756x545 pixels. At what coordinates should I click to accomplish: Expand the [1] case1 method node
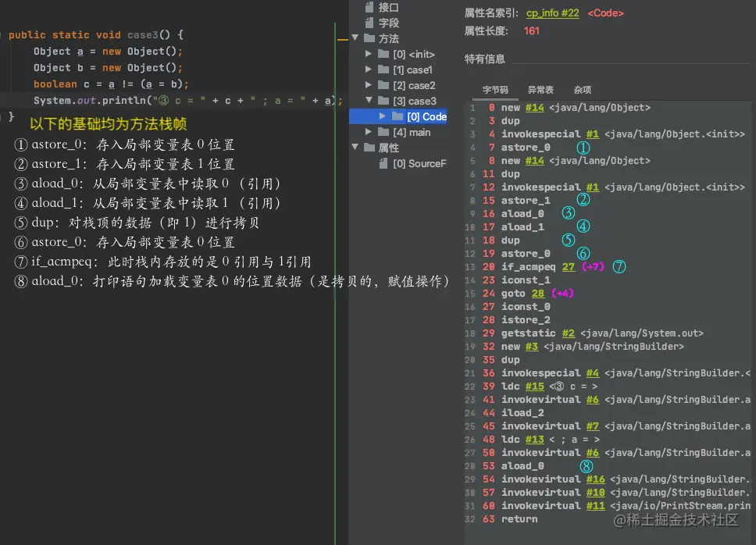[x=369, y=69]
